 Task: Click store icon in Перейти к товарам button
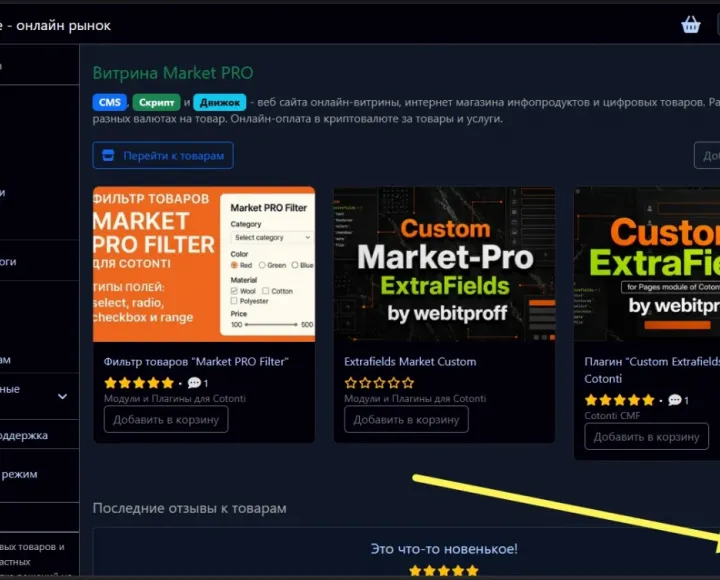tap(108, 155)
